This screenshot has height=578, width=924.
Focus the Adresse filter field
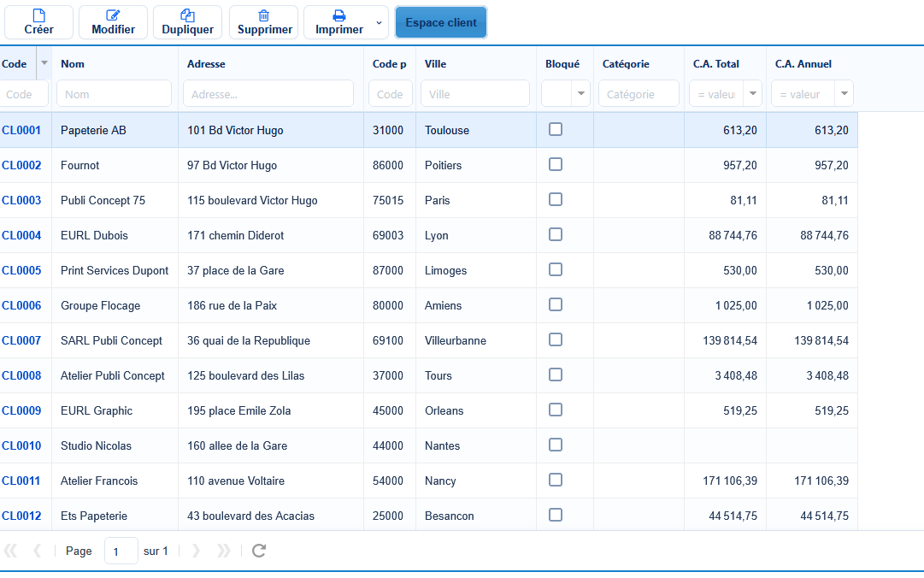[x=268, y=94]
